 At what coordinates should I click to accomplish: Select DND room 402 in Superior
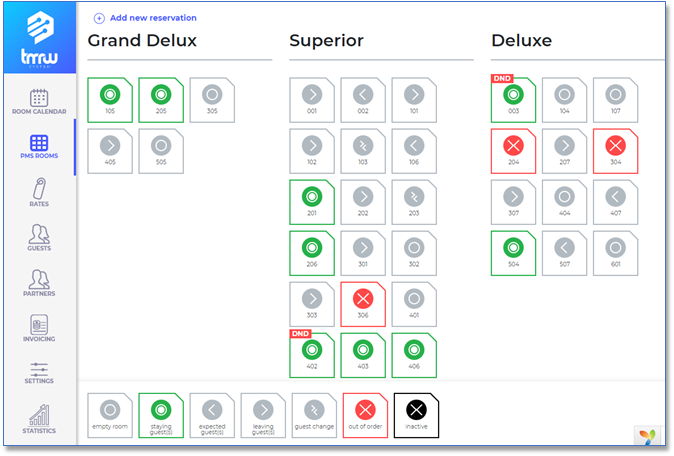pyautogui.click(x=313, y=355)
